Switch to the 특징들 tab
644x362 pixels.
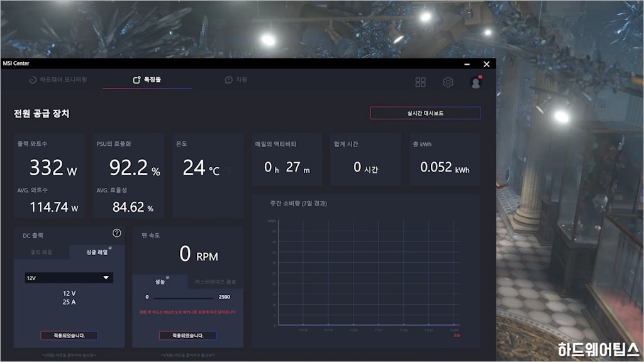(147, 80)
